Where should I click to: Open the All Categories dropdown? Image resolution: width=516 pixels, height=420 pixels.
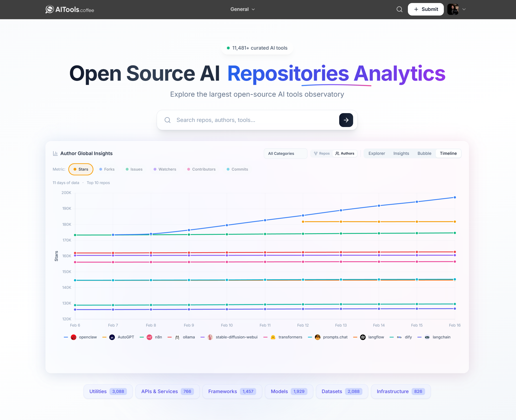tap(285, 153)
